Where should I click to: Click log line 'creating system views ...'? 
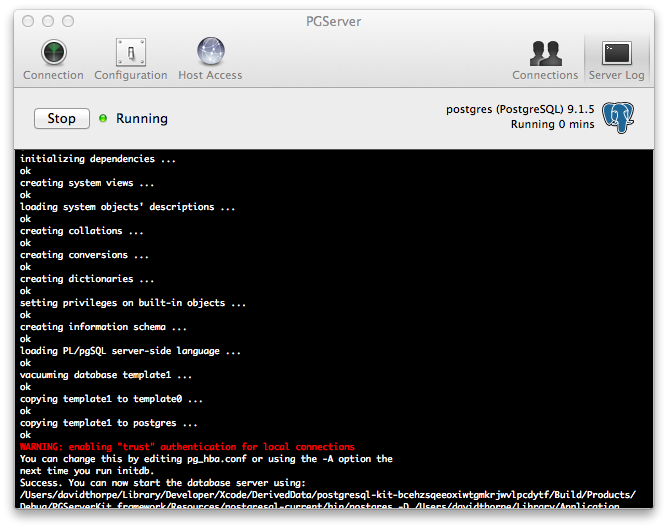87,183
